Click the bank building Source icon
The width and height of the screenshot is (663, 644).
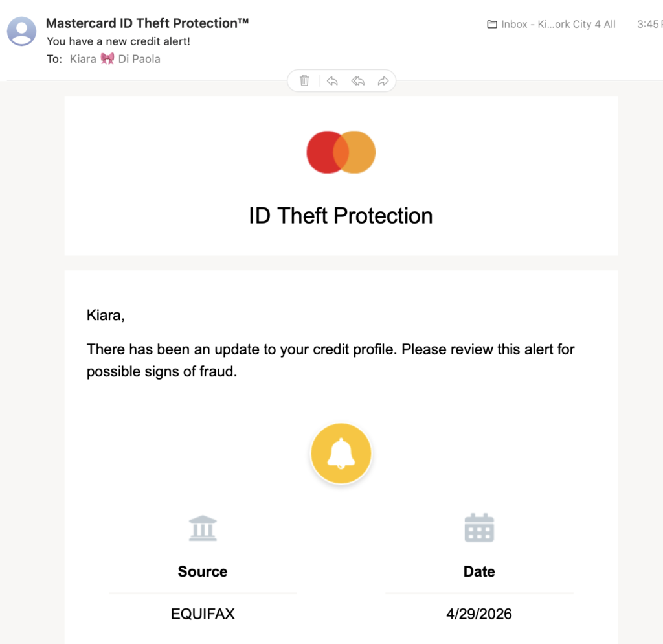[203, 528]
